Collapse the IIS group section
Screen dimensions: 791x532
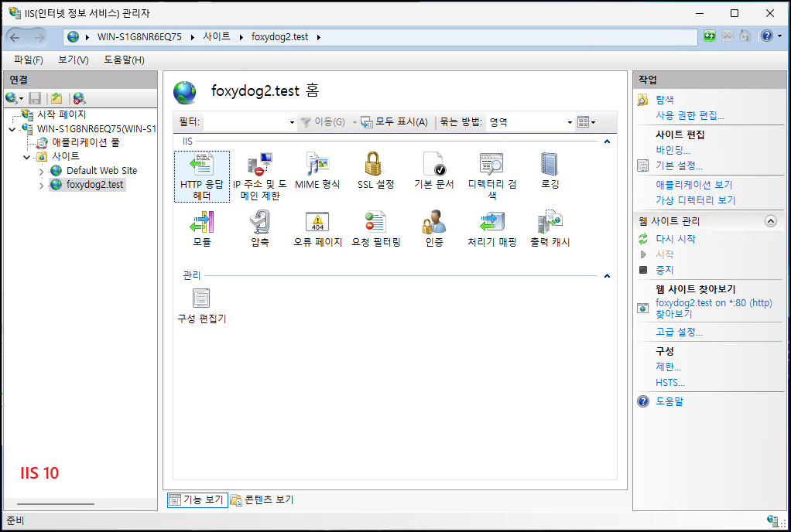coord(607,142)
